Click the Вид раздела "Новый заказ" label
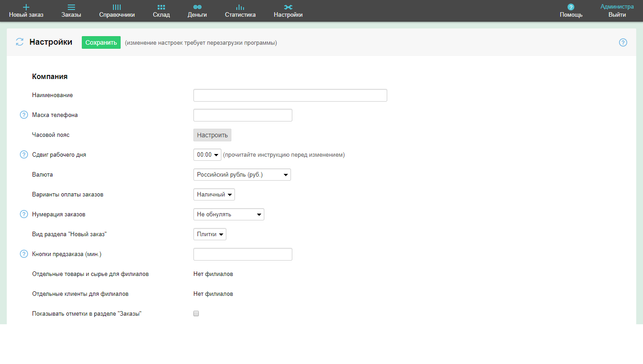Screen dimensions: 643x364 point(70,234)
